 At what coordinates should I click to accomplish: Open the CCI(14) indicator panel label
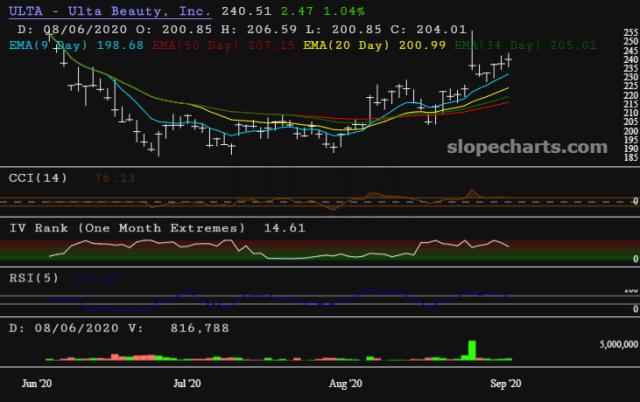tap(37, 178)
